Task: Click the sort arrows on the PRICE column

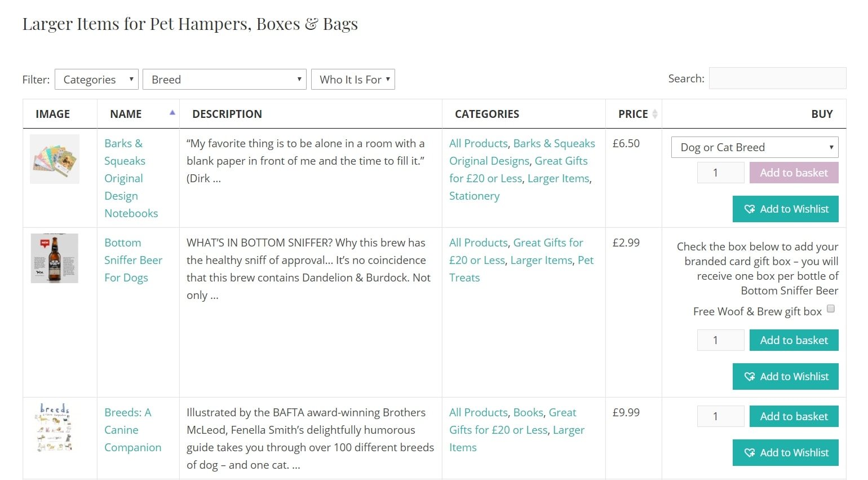Action: (x=654, y=113)
